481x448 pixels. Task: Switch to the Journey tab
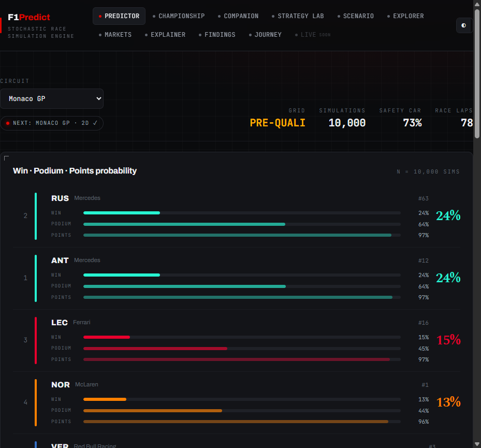pyautogui.click(x=265, y=35)
